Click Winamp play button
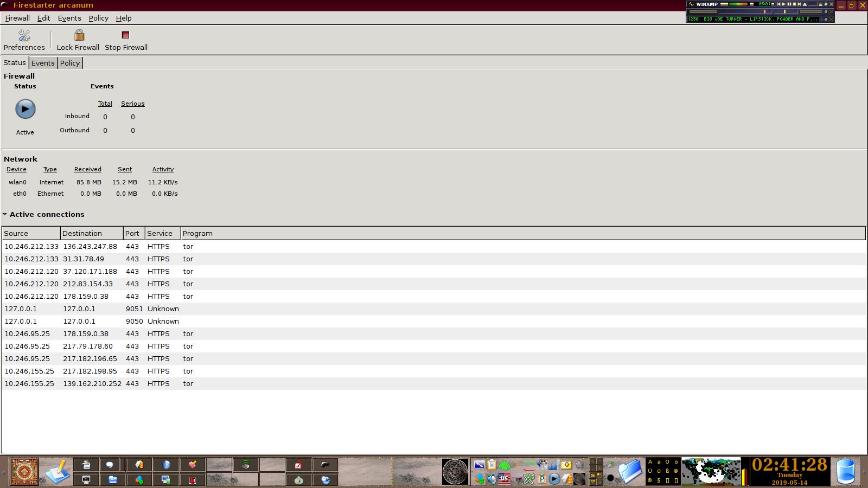Screen dimensions: 868x488 [x=784, y=4]
